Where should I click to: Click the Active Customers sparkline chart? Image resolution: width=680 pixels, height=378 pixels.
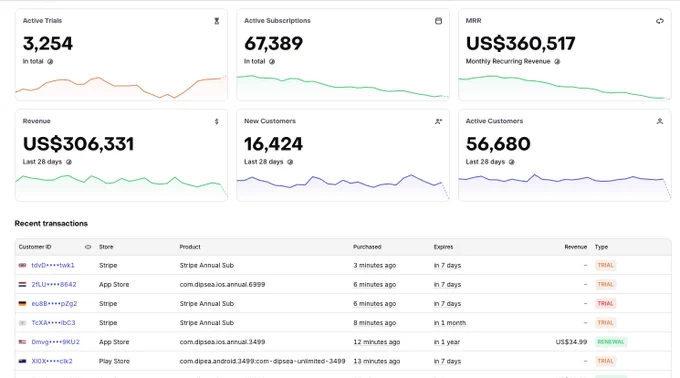[565, 186]
